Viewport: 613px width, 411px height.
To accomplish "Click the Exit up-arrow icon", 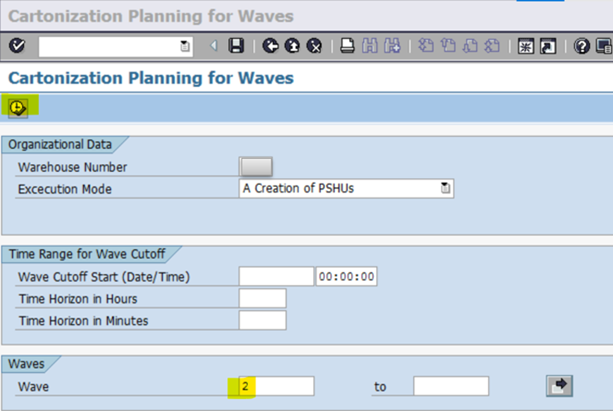I will click(x=292, y=46).
